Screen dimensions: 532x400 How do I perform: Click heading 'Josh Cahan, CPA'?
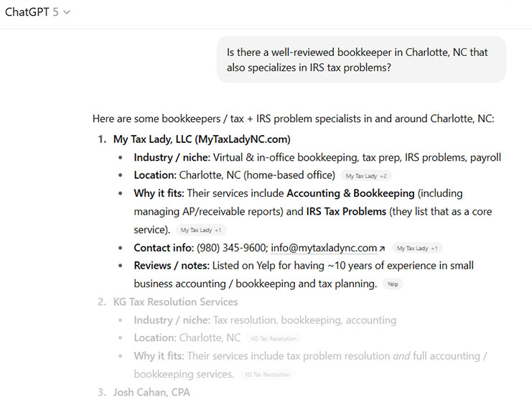click(x=151, y=392)
